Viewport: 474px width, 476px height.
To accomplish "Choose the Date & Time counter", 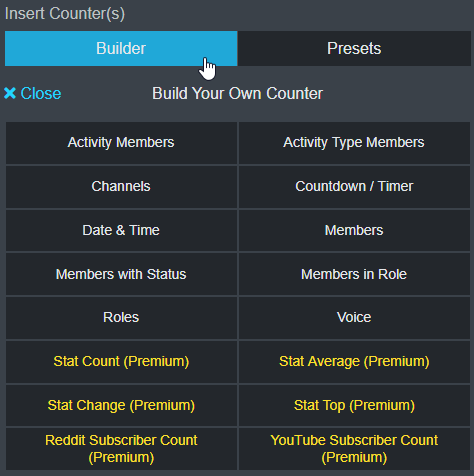I will tap(121, 230).
